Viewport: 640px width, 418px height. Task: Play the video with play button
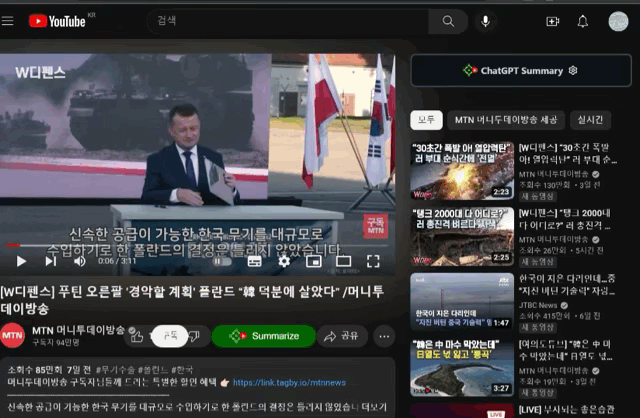[x=21, y=261]
